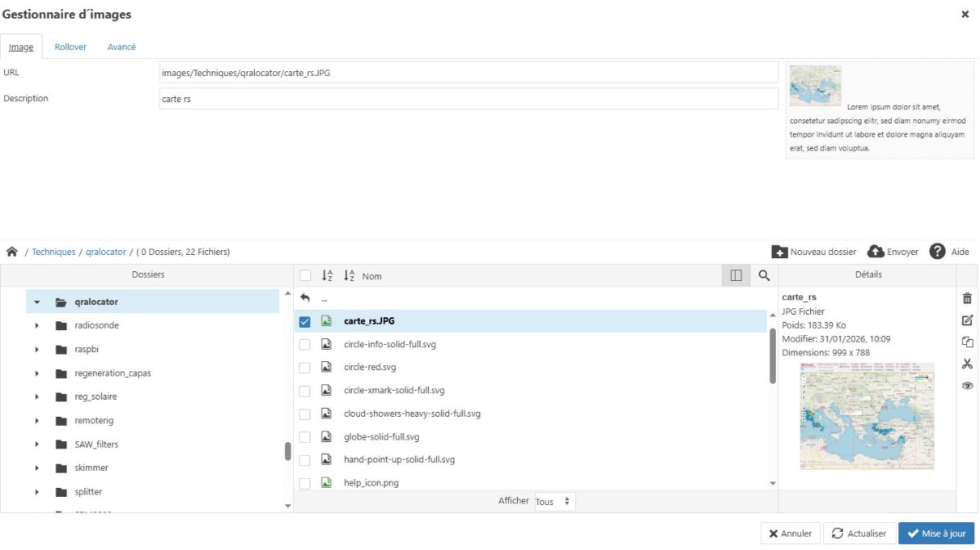Check globe-solid-full.svg checkbox
The height and width of the screenshot is (550, 980).
305,437
